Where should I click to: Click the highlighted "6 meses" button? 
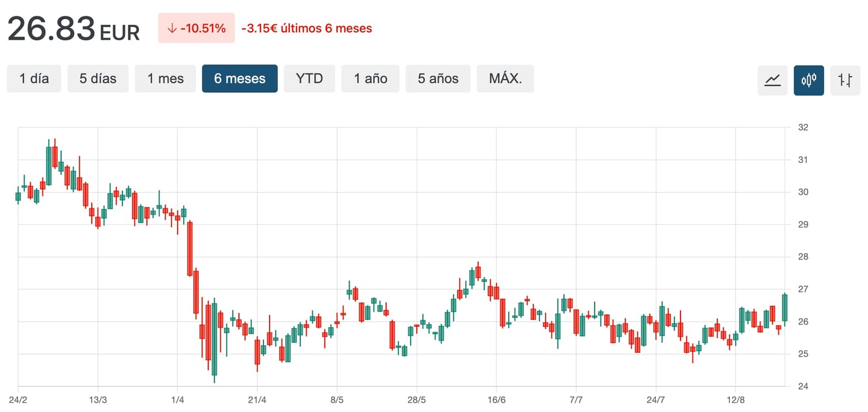(239, 78)
